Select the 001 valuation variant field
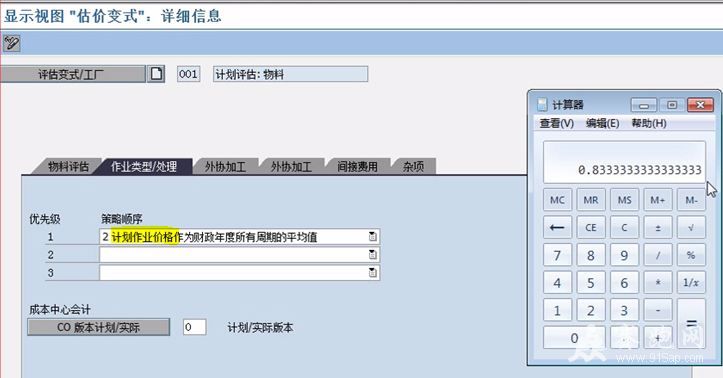Screen dimensions: 723x378 click(189, 74)
